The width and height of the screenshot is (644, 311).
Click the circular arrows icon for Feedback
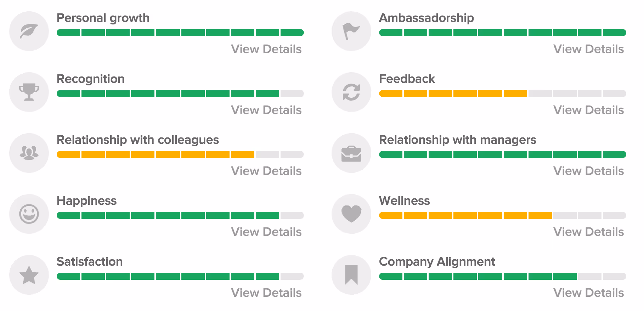[x=351, y=92]
